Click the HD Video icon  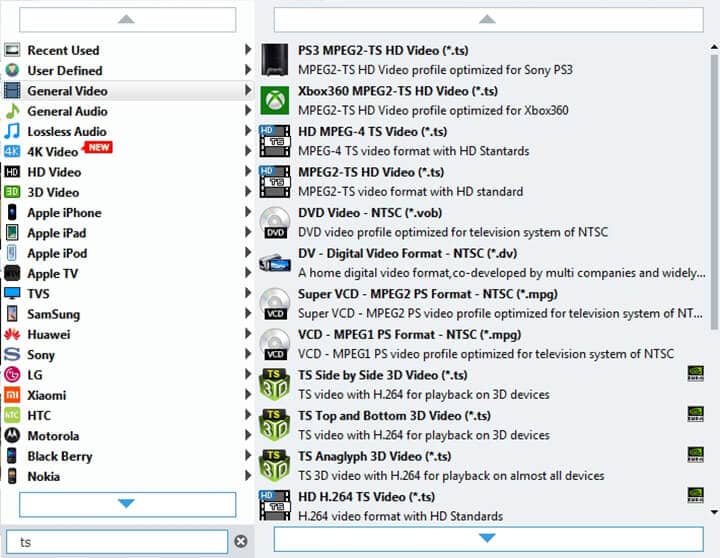pos(12,172)
